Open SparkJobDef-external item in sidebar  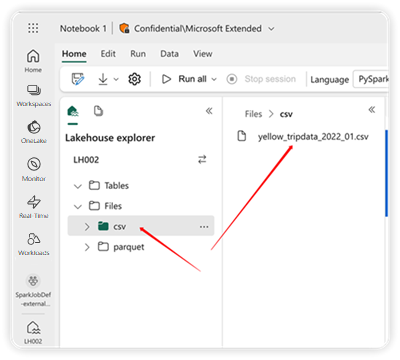point(33,290)
